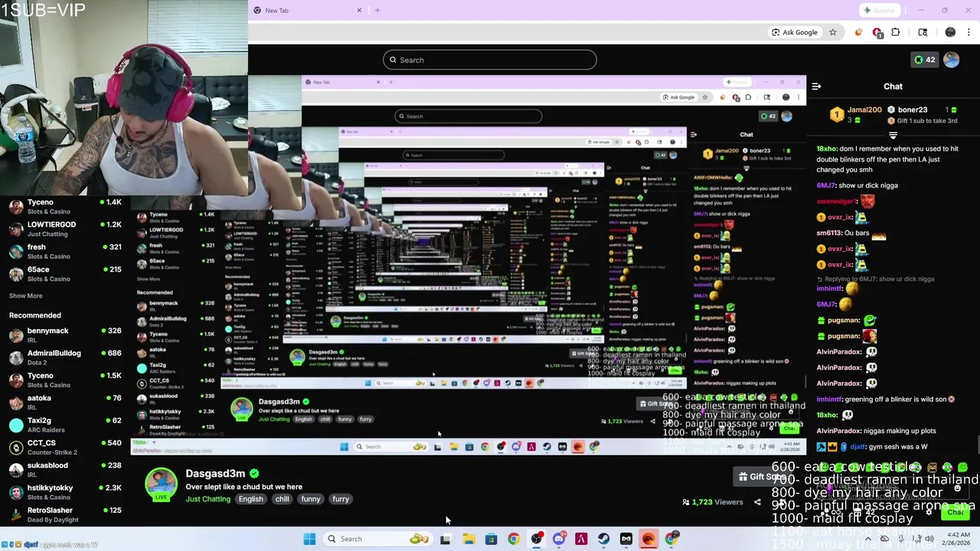This screenshot has width=980, height=551.
Task: Click into the Kick search field
Action: pos(490,60)
